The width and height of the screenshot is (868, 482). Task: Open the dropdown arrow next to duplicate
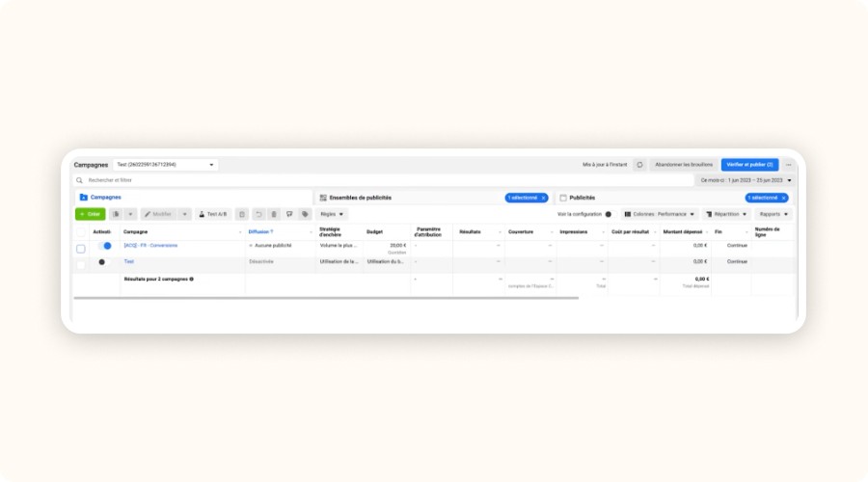point(130,214)
